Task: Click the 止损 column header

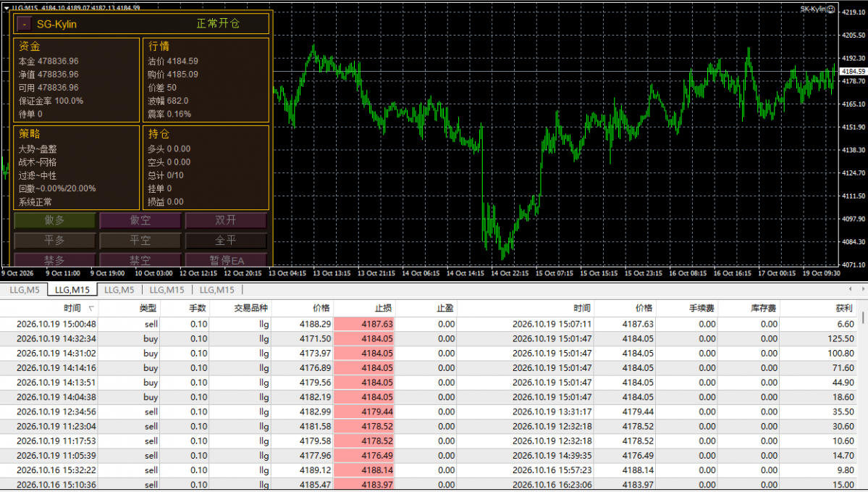Action: pos(364,309)
